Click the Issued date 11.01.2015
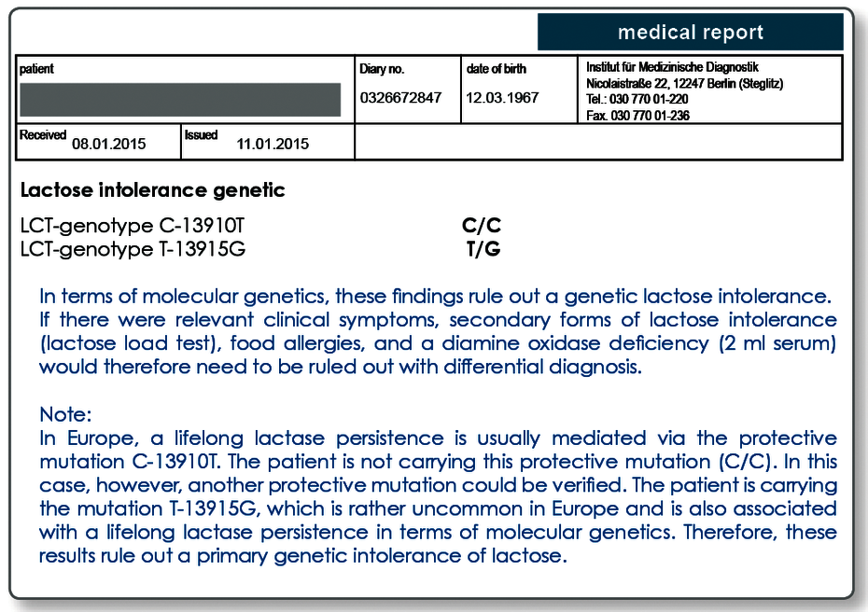 273,144
